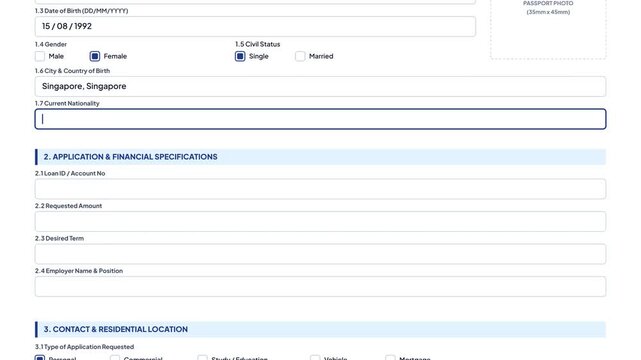Toggle the Female gender checkbox
Screen dimensions: 641x360
tap(95, 56)
